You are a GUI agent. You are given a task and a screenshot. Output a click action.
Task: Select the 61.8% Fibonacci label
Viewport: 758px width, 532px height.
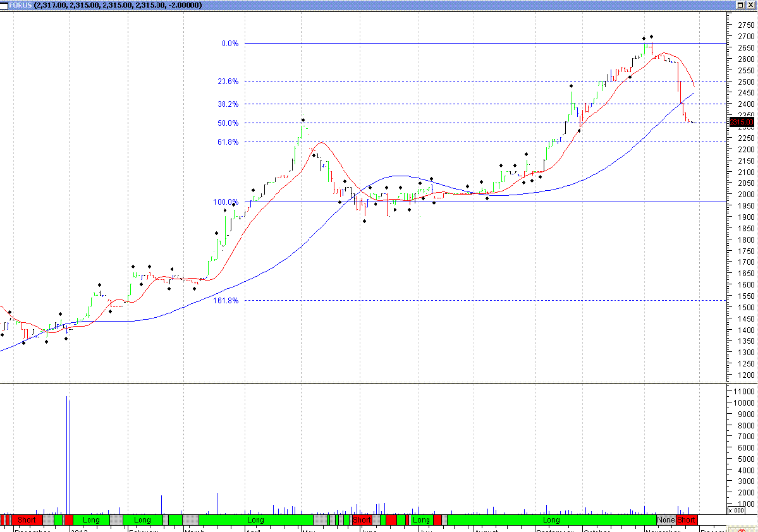pos(228,142)
